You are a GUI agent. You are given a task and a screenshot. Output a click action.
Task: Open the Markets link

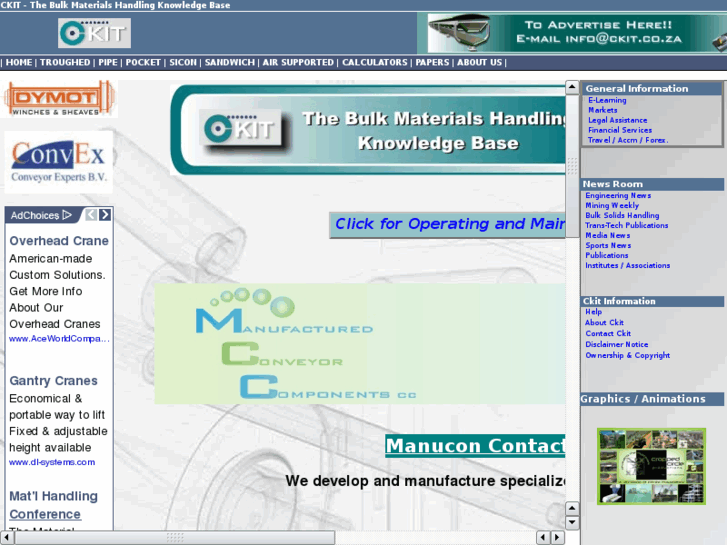coord(603,110)
